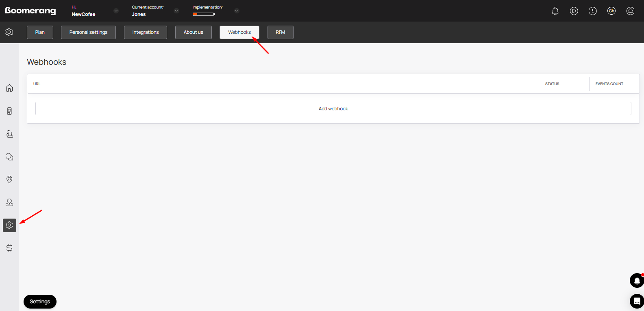Switch to the Integrations tab
Screen dimensions: 644x311
[146, 32]
